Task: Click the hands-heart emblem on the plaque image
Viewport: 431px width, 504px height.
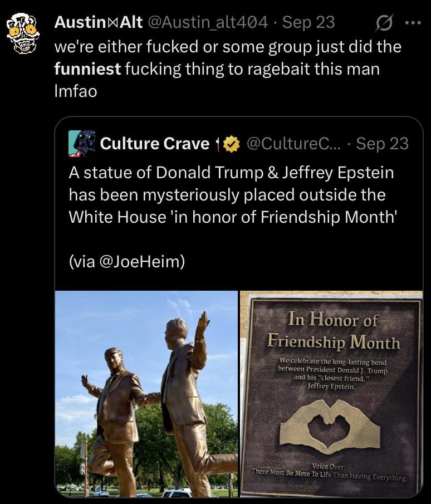Action: click(330, 427)
